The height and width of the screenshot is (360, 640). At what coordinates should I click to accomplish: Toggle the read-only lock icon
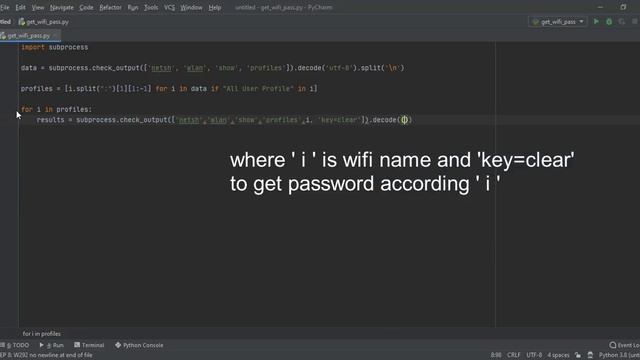coord(578,355)
